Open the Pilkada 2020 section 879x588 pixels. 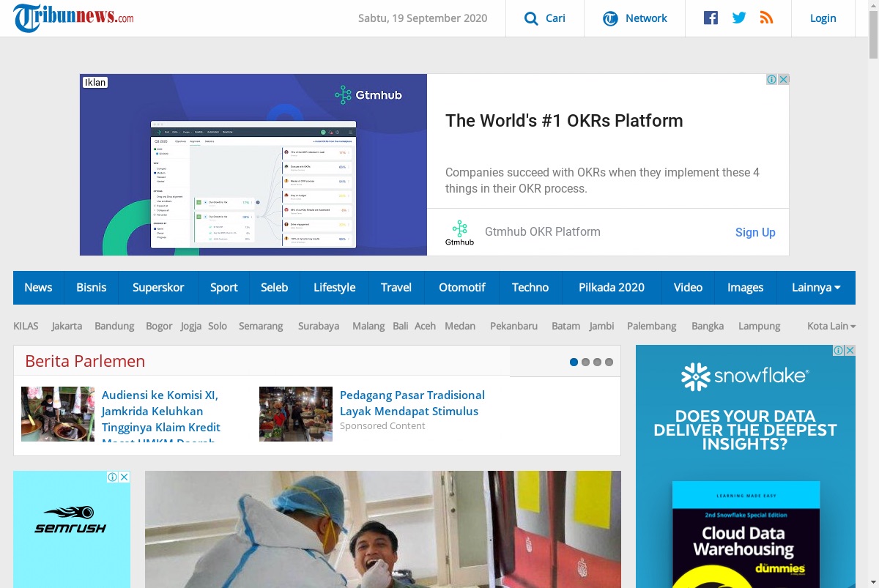(x=612, y=288)
